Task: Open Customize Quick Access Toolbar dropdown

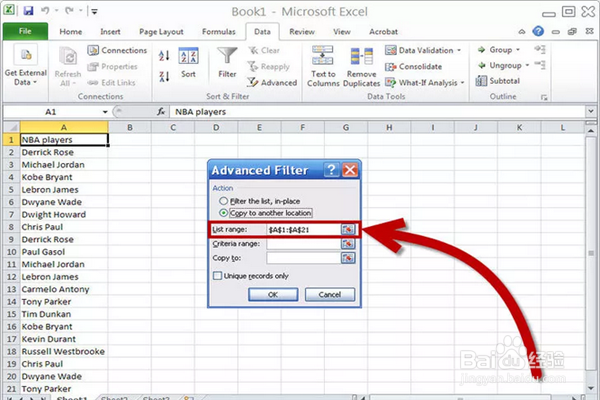Action: coord(95,11)
